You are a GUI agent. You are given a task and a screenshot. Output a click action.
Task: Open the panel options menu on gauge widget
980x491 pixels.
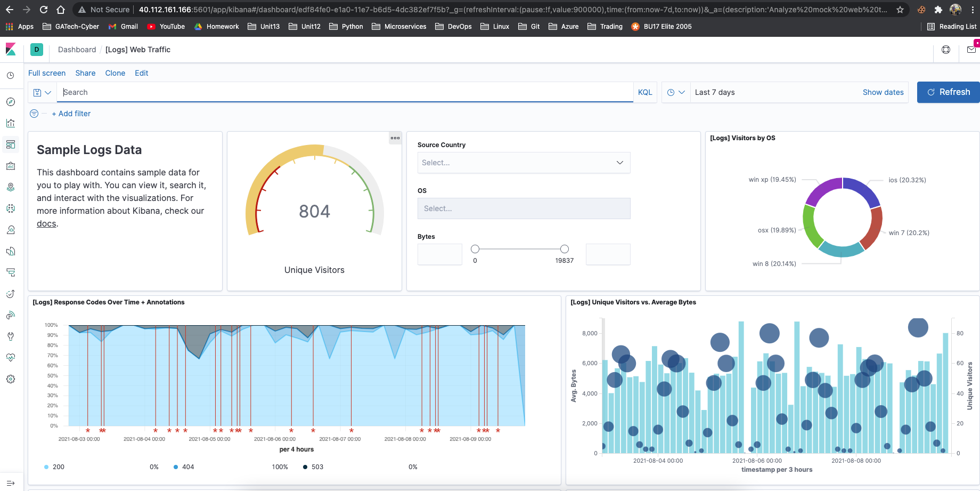[x=395, y=138]
